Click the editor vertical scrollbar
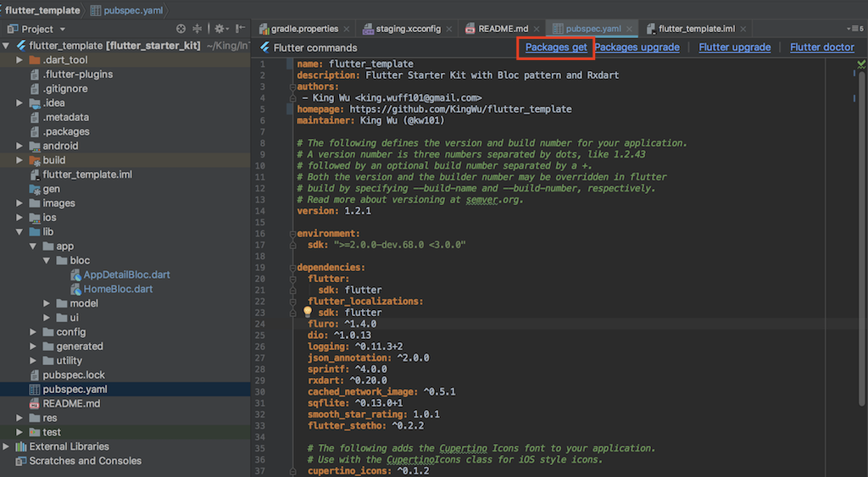The image size is (868, 477). 861,238
